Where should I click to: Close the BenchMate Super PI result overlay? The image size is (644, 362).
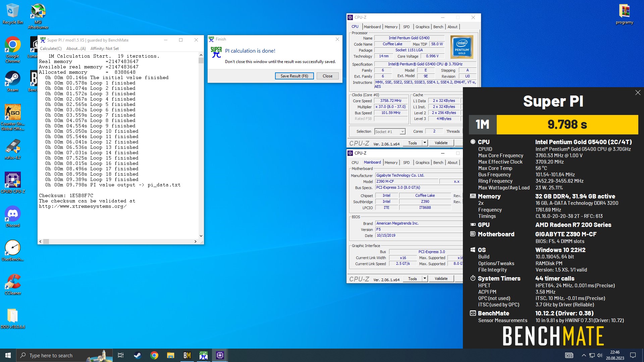coord(638,93)
